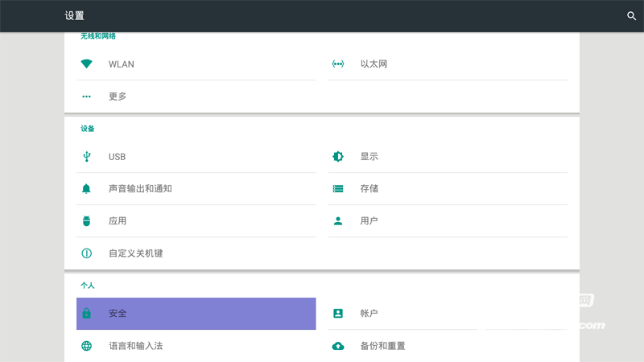Viewport: 644px width, 362px height.
Task: Click the USB trident icon
Action: (86, 156)
